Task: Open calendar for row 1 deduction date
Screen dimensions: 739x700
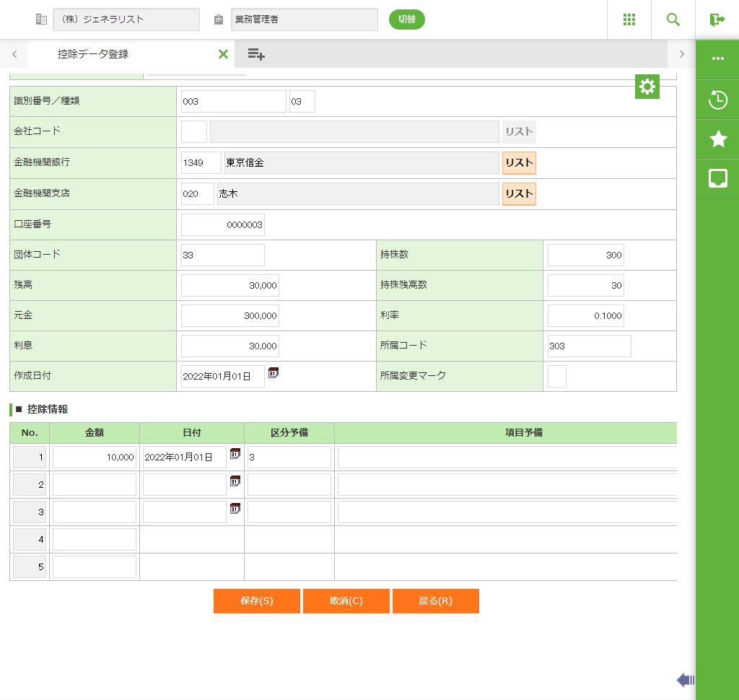Action: point(235,454)
